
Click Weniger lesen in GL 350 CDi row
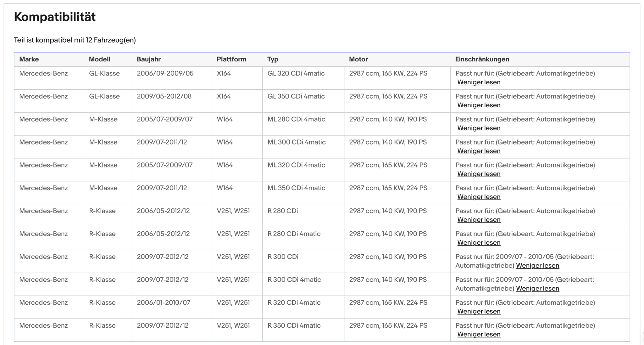click(x=479, y=105)
